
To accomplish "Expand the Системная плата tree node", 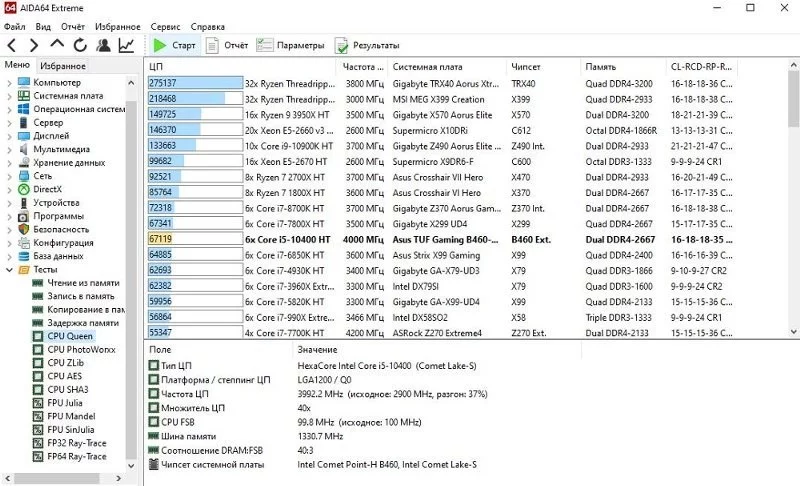I will click(9, 96).
